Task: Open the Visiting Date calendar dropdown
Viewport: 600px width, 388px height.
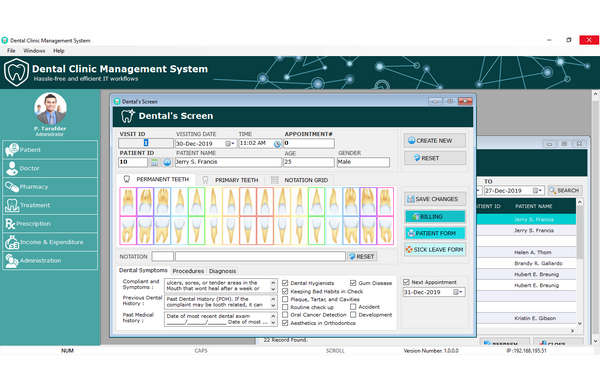Action: click(x=230, y=143)
